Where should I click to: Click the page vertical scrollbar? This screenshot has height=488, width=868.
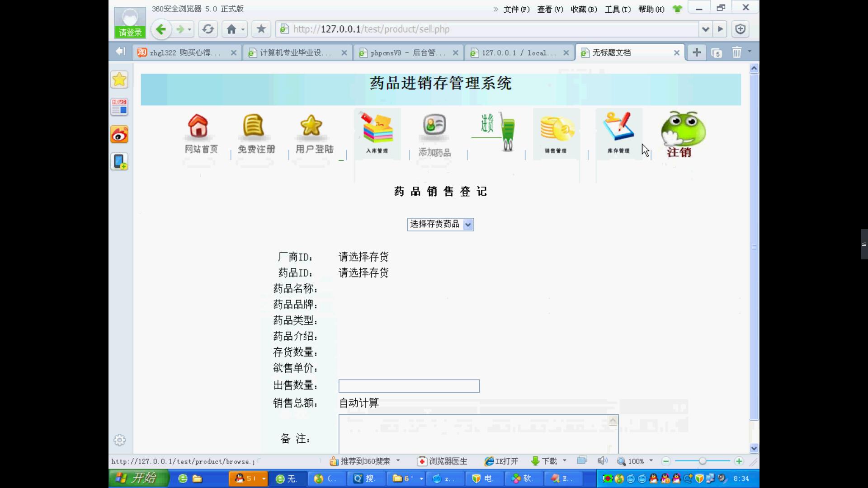(754, 247)
